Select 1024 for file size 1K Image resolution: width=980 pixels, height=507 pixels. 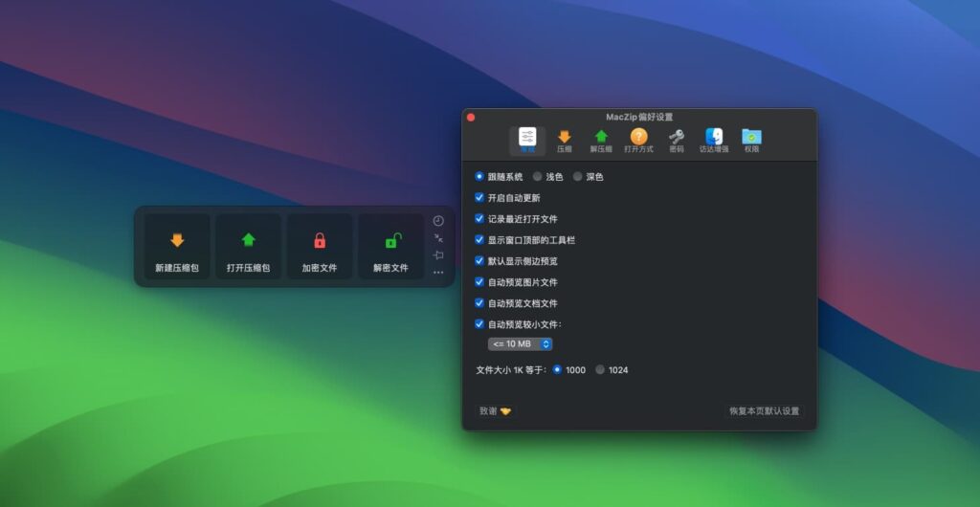tap(600, 369)
